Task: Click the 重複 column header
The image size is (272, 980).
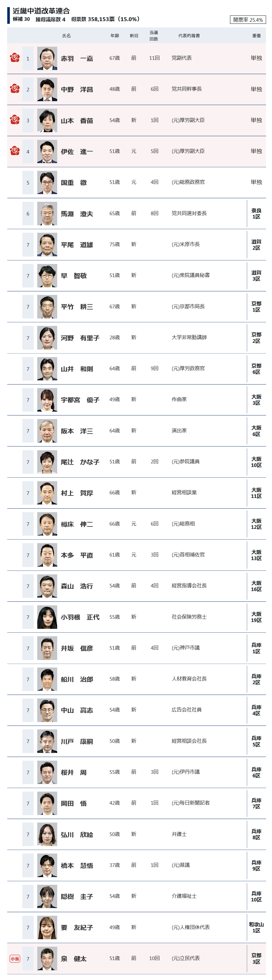Action: pos(257,36)
